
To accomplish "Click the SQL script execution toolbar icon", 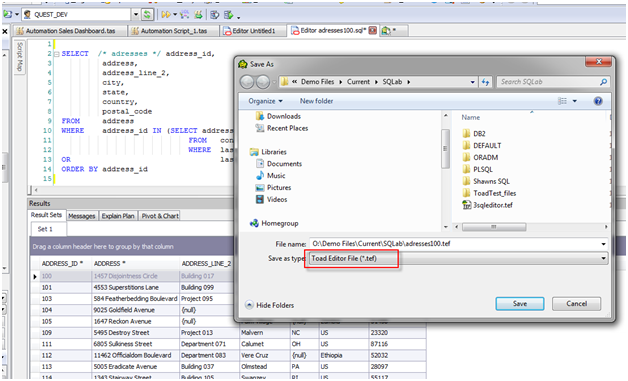I will pos(185,15).
